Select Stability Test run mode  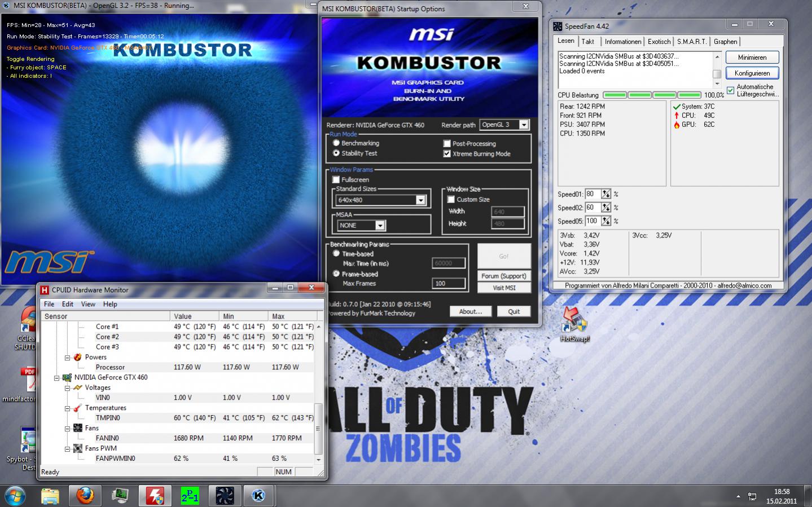(x=336, y=153)
